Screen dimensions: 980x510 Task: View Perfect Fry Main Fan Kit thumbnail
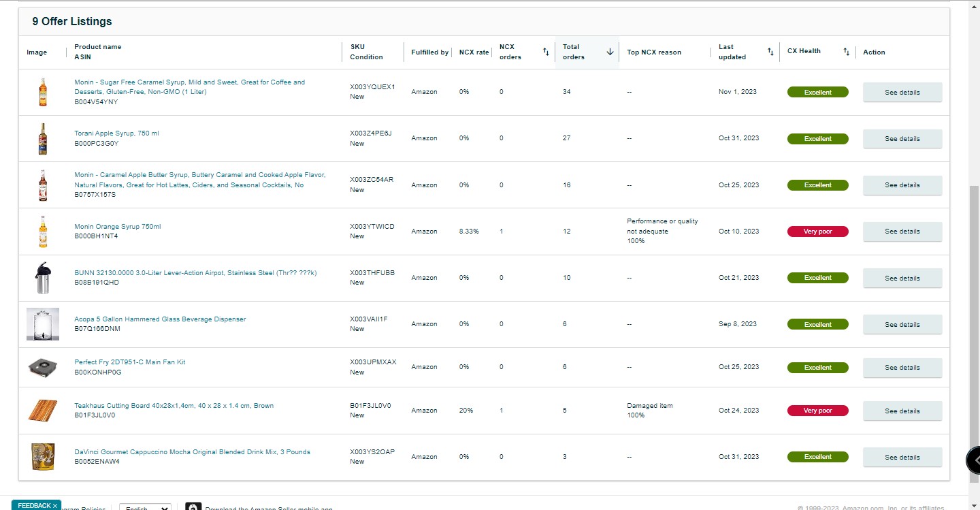[43, 368]
